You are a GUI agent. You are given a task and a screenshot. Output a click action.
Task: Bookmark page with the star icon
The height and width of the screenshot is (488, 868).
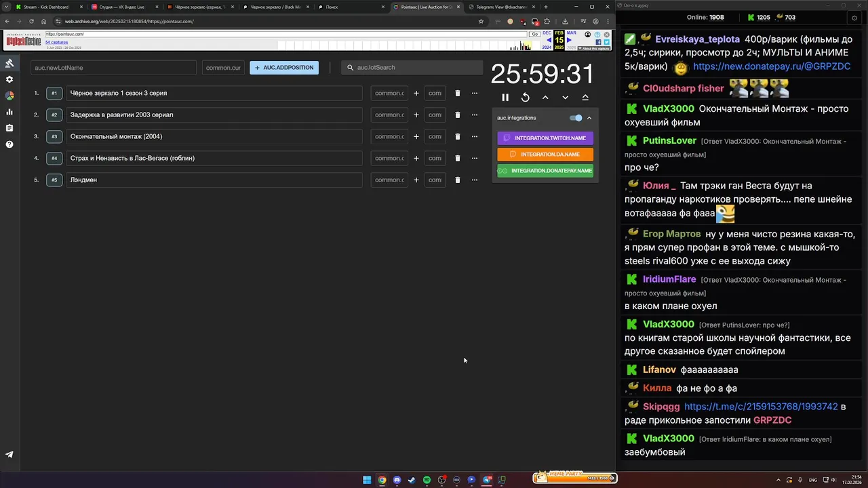[x=481, y=21]
